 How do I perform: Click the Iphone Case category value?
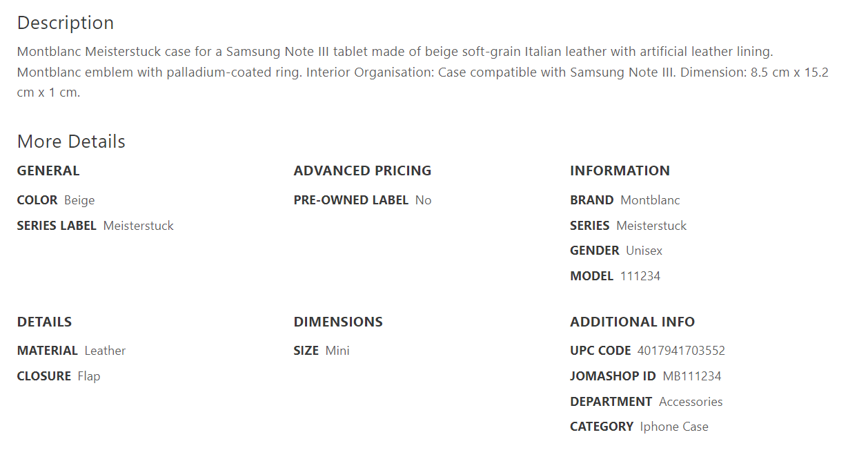point(674,427)
